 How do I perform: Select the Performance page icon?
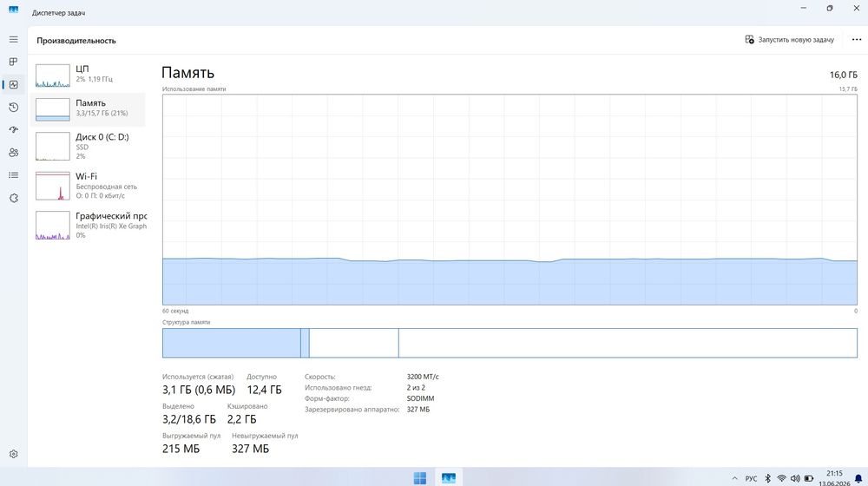[13, 85]
